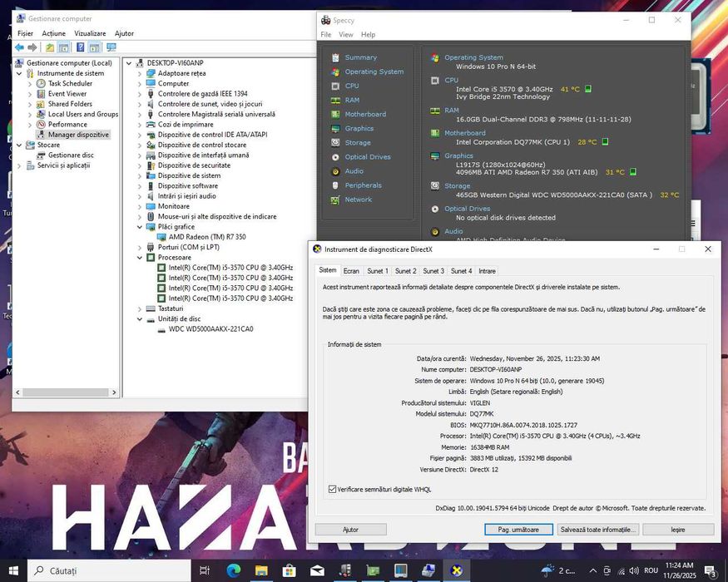
Task: Expand Task Scheduler node
Action: pyautogui.click(x=30, y=84)
